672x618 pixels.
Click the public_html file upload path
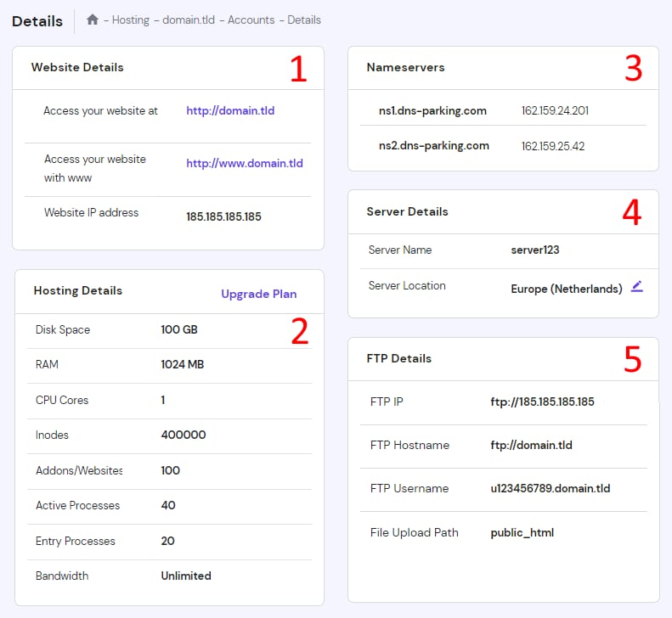(x=522, y=532)
